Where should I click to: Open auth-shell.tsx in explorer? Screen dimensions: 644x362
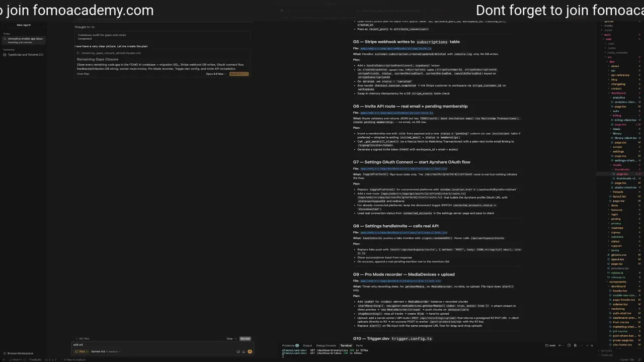pyautogui.click(x=622, y=313)
